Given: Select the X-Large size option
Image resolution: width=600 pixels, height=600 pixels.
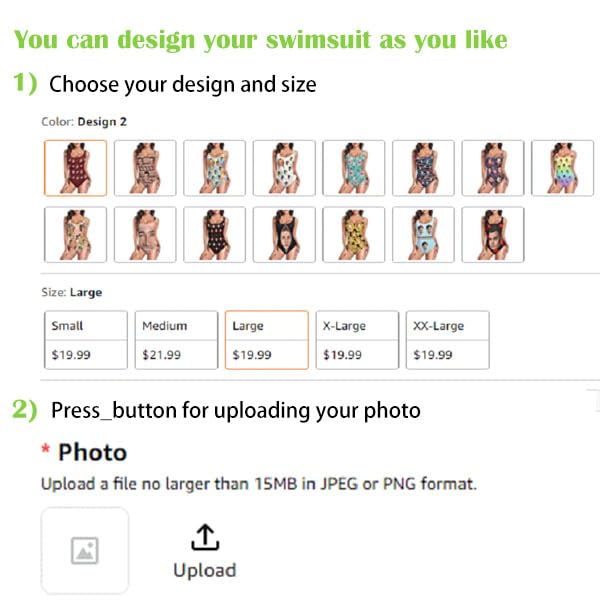Looking at the screenshot, I should click(x=356, y=340).
